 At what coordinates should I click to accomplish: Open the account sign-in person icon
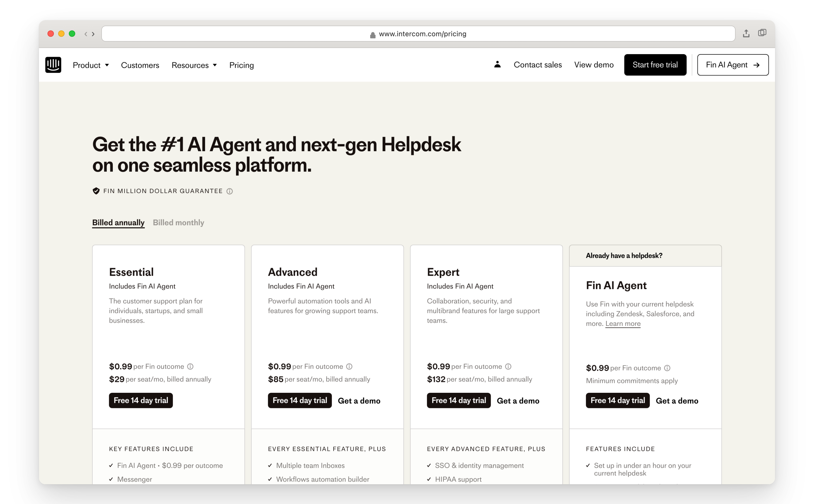497,65
